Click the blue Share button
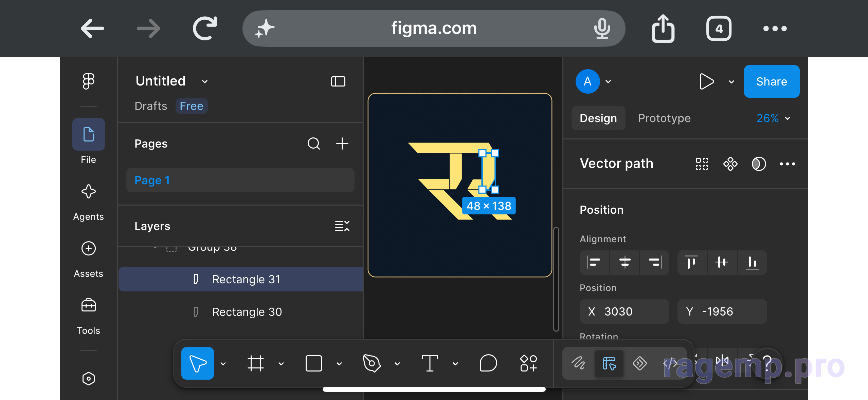This screenshot has width=868, height=400. point(772,81)
